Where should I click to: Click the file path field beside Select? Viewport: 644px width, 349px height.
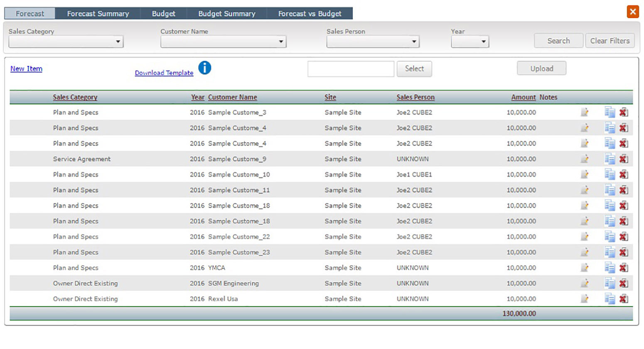click(351, 69)
